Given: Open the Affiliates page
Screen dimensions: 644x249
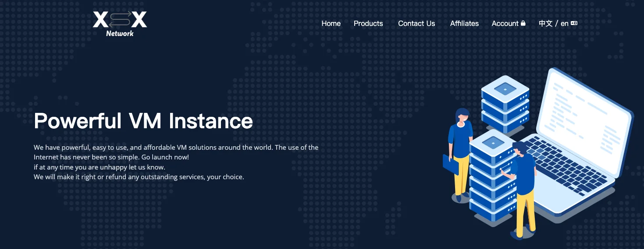Looking at the screenshot, I should [x=464, y=24].
